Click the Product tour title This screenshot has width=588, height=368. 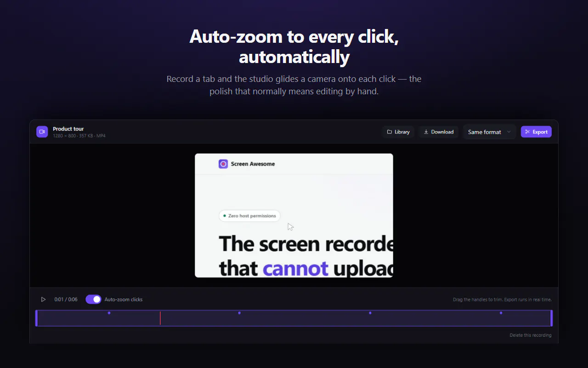68,129
